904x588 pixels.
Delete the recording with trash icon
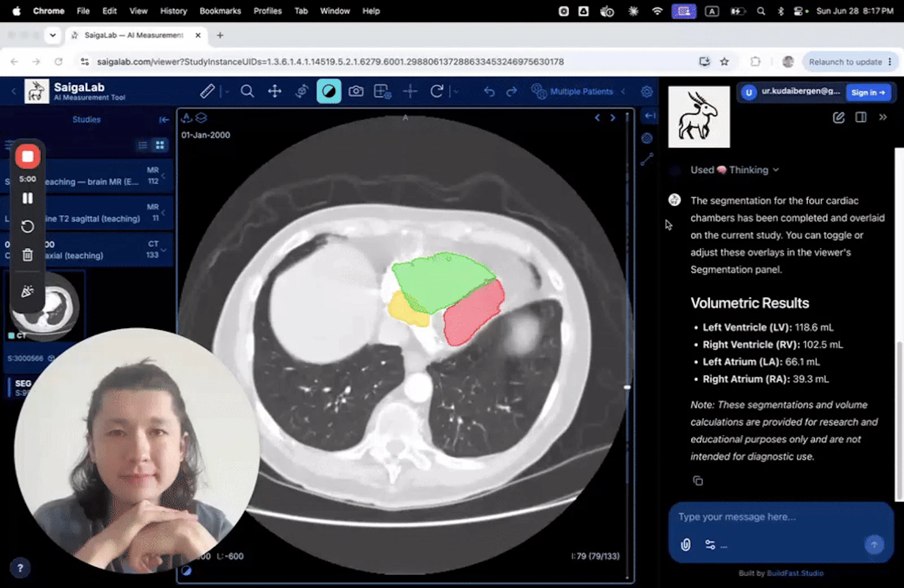27,255
